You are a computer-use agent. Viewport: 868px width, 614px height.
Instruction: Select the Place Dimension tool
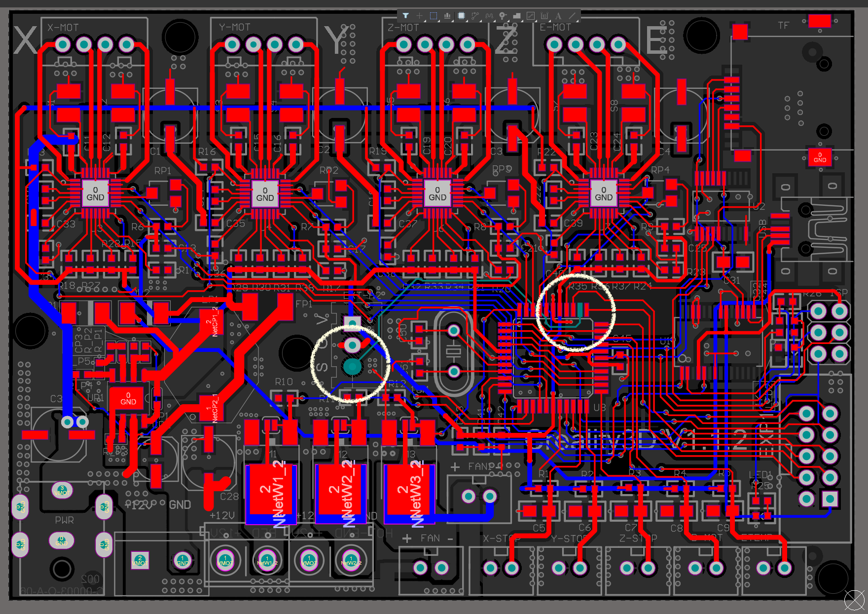544,16
